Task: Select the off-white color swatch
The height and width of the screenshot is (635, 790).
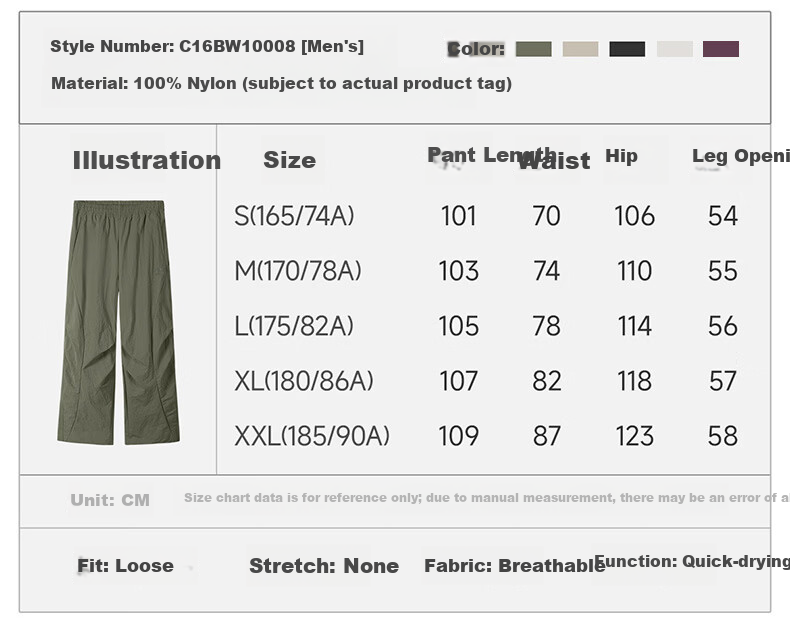Action: [675, 49]
